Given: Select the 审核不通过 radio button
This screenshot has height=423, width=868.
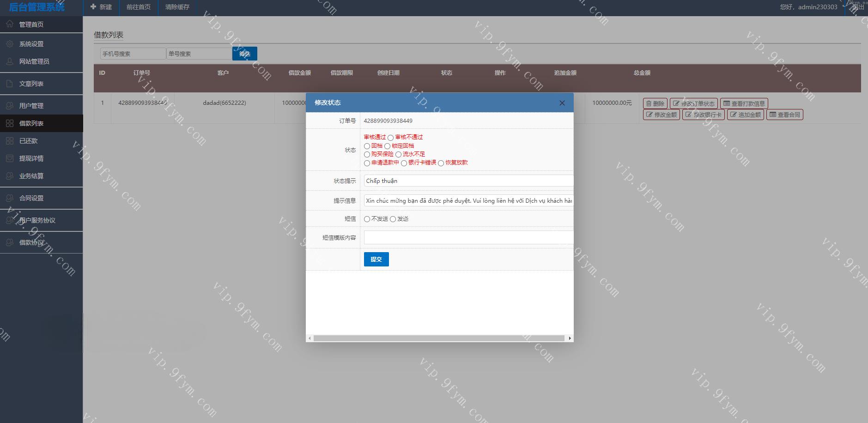Looking at the screenshot, I should pyautogui.click(x=390, y=138).
